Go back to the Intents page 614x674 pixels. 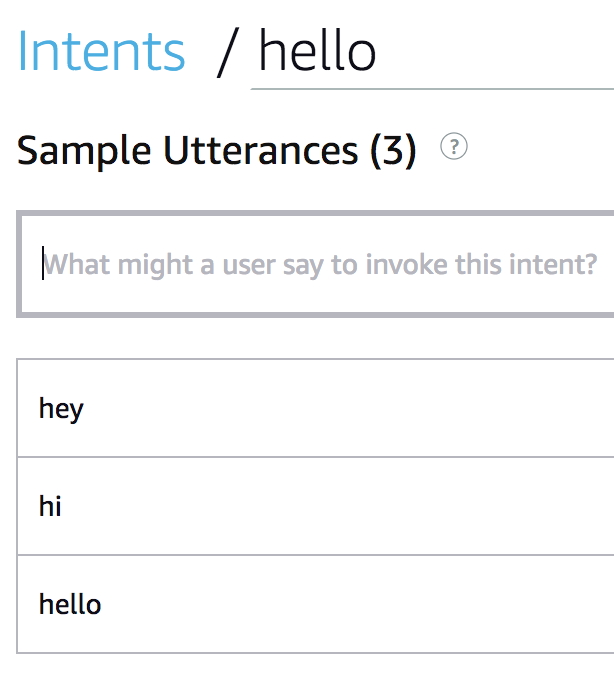[101, 51]
